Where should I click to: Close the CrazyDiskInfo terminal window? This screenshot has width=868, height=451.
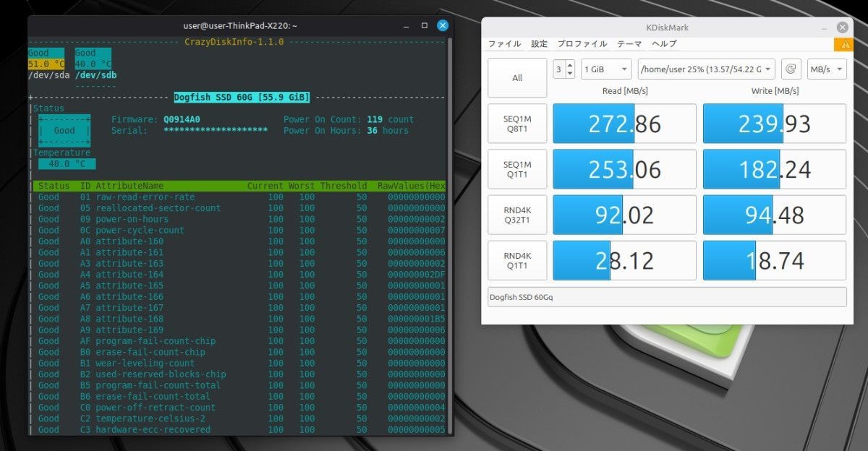[x=443, y=25]
